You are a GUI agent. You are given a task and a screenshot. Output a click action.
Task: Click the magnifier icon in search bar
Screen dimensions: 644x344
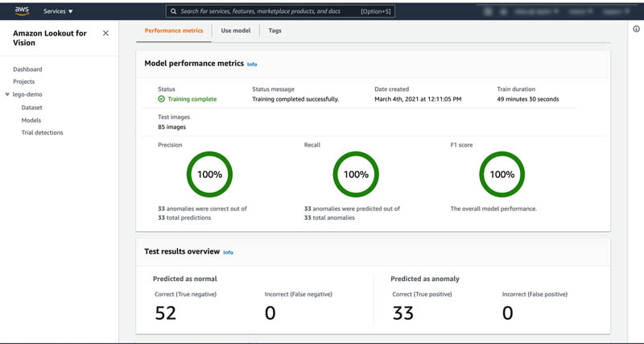pyautogui.click(x=174, y=11)
